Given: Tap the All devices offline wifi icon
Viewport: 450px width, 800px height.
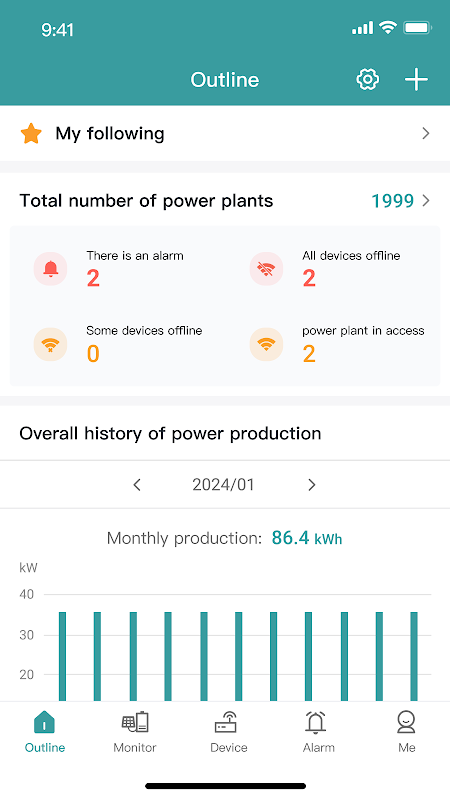Looking at the screenshot, I should [x=266, y=268].
